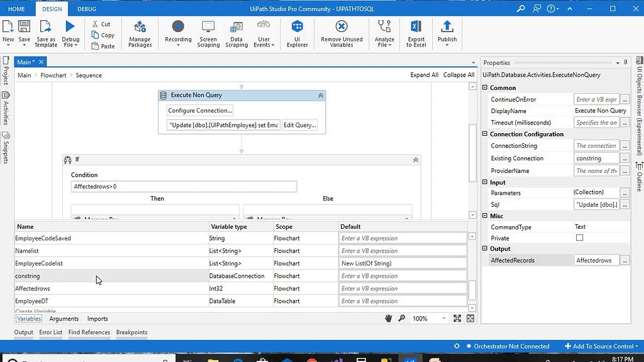Launch Screen Scraping
644x362 pixels.
(208, 34)
